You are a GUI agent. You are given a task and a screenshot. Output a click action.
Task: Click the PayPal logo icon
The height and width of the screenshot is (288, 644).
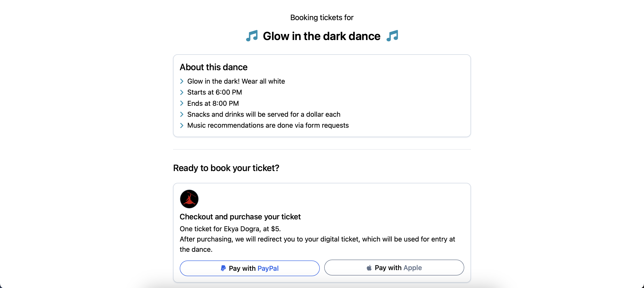[x=223, y=268]
